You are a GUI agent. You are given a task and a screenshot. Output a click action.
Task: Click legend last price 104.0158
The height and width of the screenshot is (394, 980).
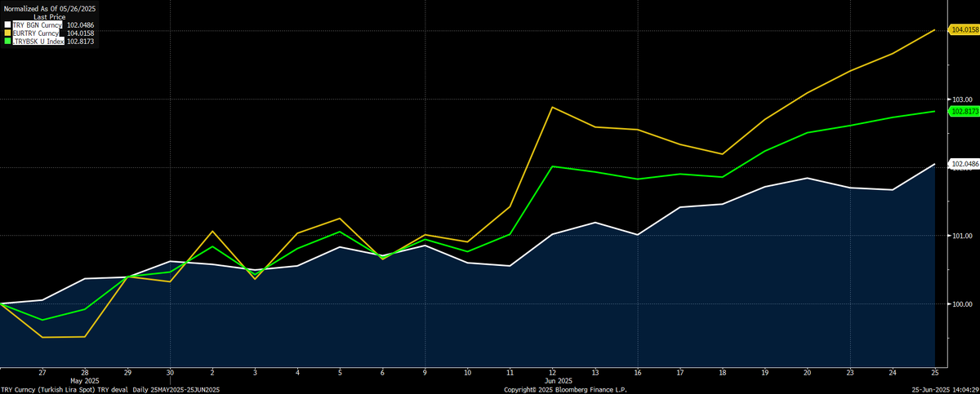click(82, 33)
